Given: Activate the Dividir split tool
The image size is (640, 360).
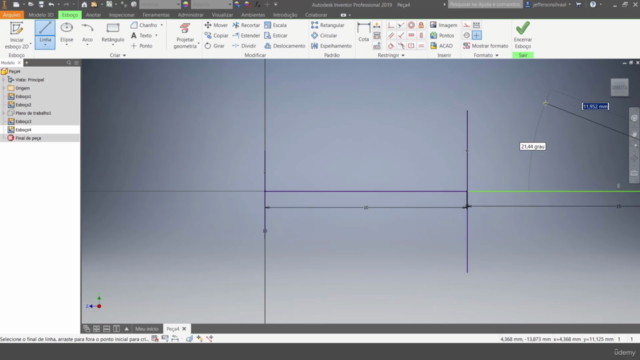Looking at the screenshot, I should coord(244,46).
